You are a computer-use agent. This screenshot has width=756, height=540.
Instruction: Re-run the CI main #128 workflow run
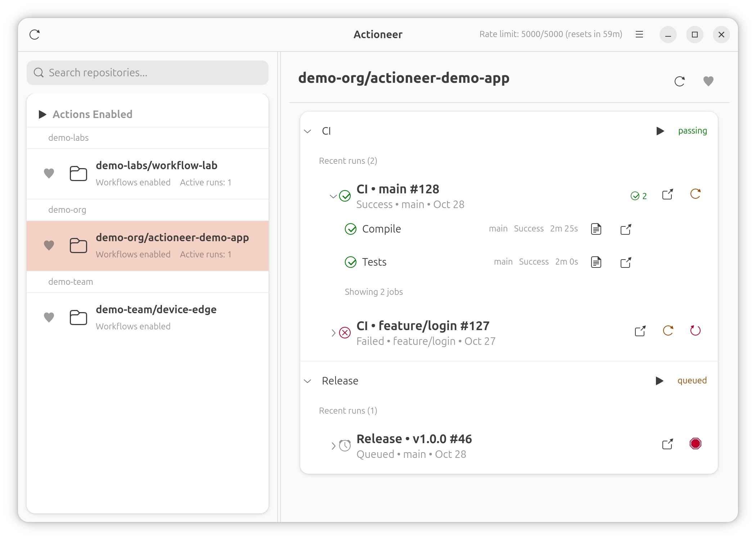tap(696, 194)
